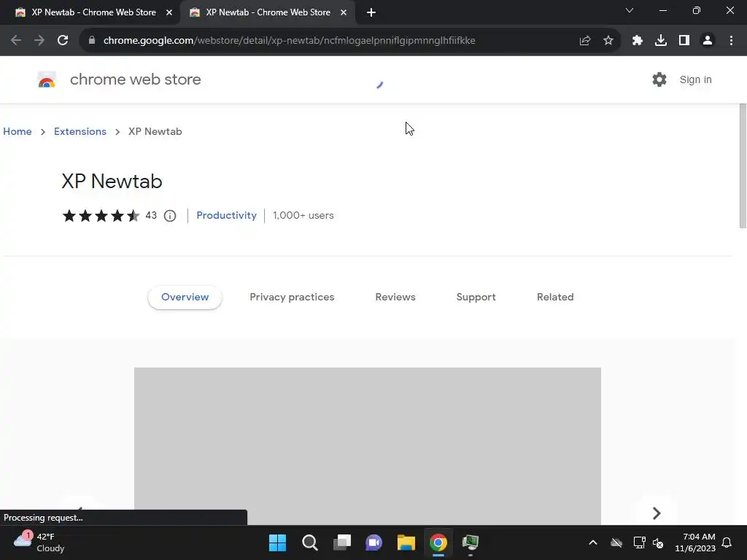
Task: View site information lock icon
Action: coord(92,41)
